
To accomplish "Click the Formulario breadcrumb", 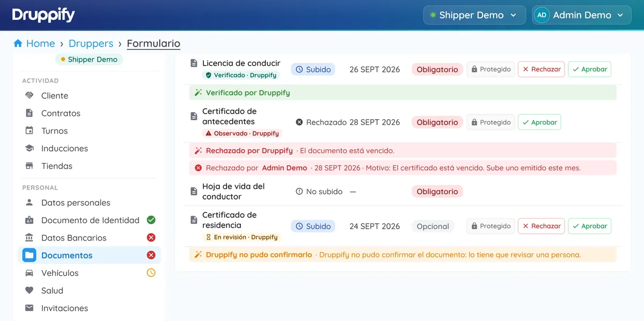I will 153,43.
